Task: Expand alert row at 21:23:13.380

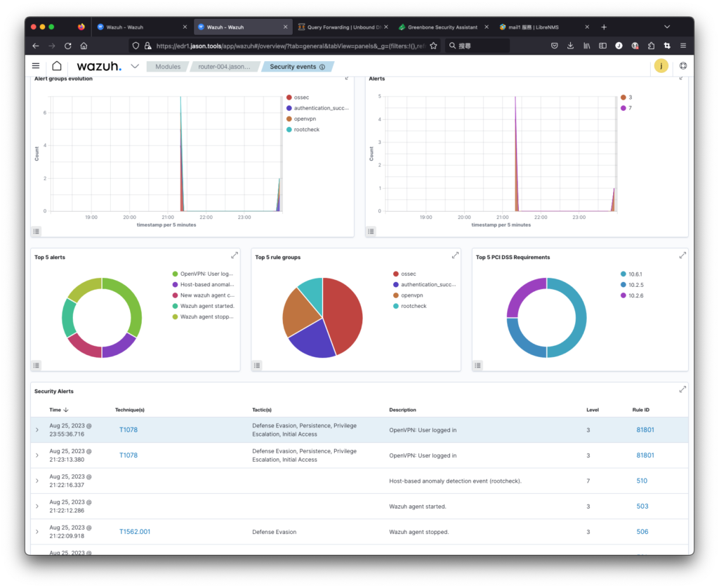Action: (x=37, y=455)
